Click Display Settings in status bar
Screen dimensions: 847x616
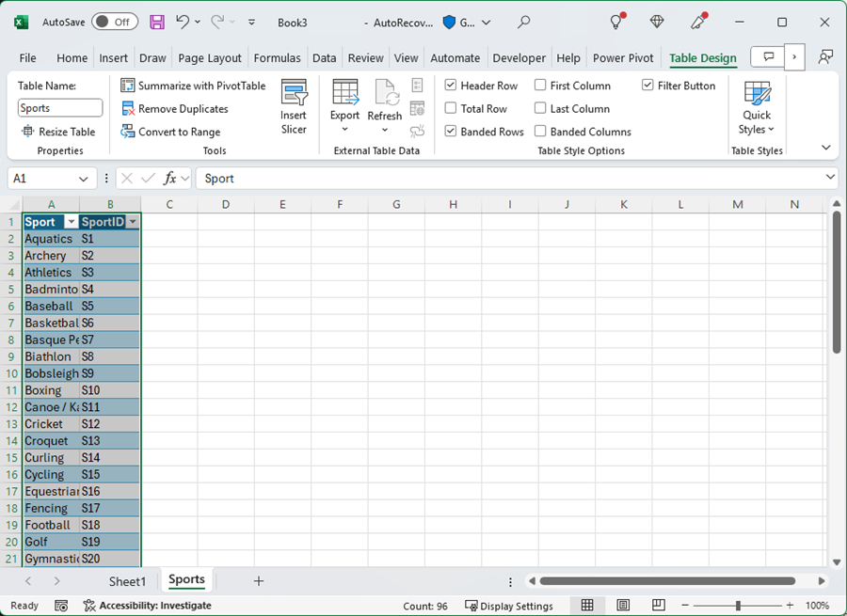click(x=509, y=606)
